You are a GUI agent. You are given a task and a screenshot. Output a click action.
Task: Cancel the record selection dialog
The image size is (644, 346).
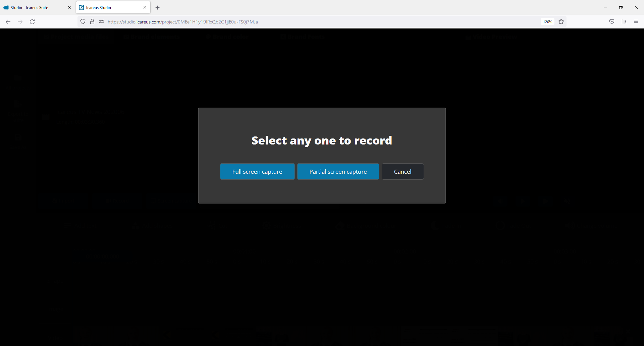click(402, 172)
